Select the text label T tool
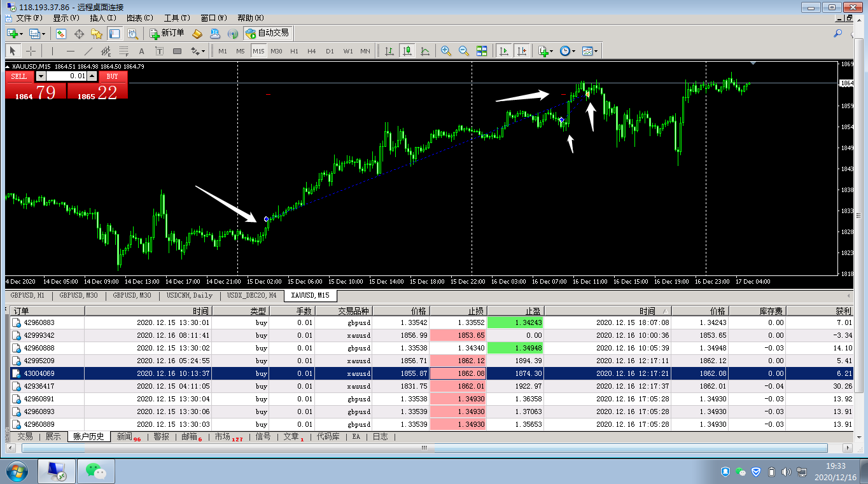 159,51
